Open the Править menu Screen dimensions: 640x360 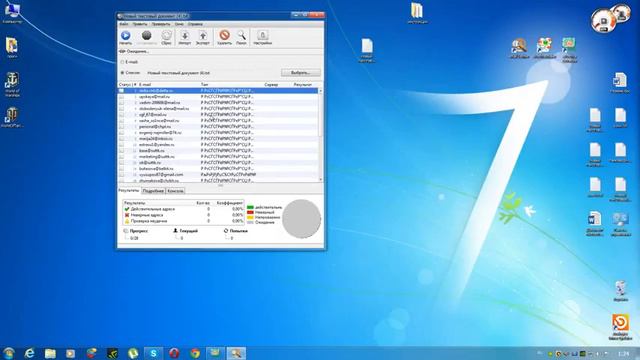coord(140,24)
